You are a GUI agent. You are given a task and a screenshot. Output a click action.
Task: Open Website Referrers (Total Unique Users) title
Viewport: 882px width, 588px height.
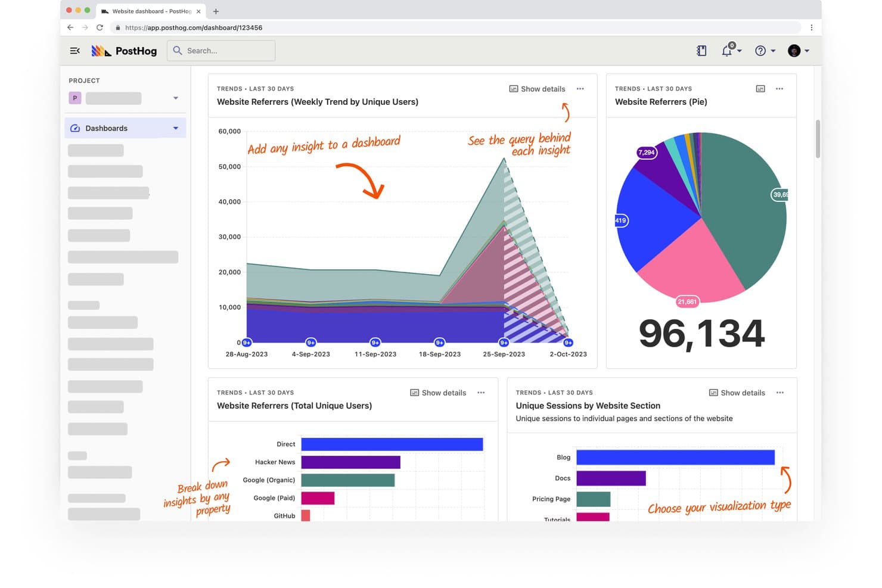tap(294, 406)
